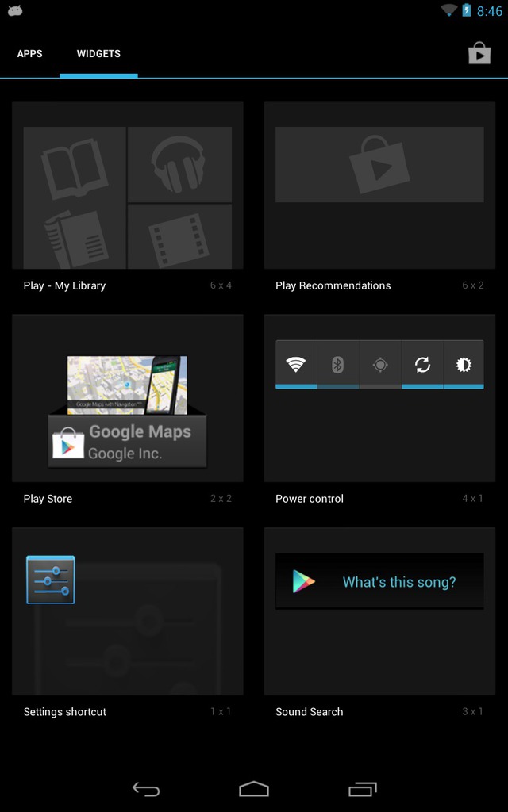Click the "3 x 1" size text
The image size is (508, 812).
pyautogui.click(x=473, y=711)
